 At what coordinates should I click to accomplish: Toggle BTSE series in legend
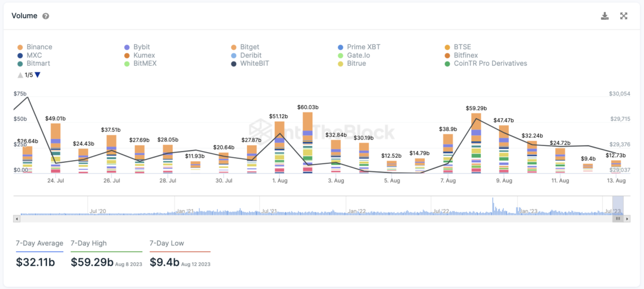[458, 47]
